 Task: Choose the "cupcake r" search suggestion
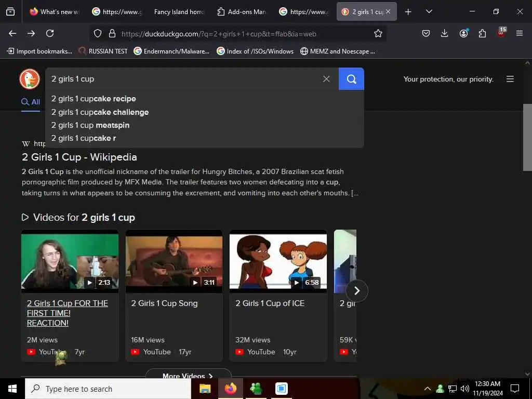204,138
